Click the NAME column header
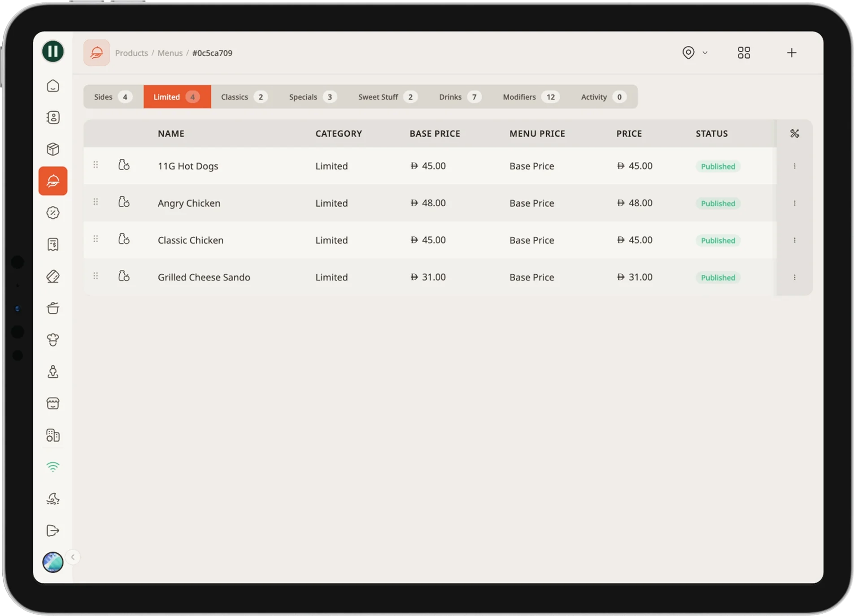The height and width of the screenshot is (616, 854). [171, 134]
